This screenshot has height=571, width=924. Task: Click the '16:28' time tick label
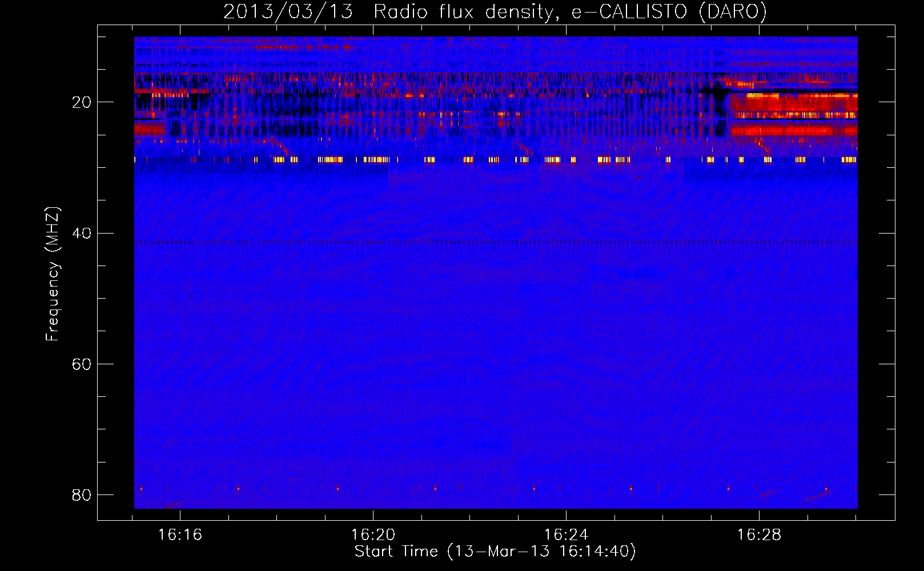pyautogui.click(x=759, y=534)
